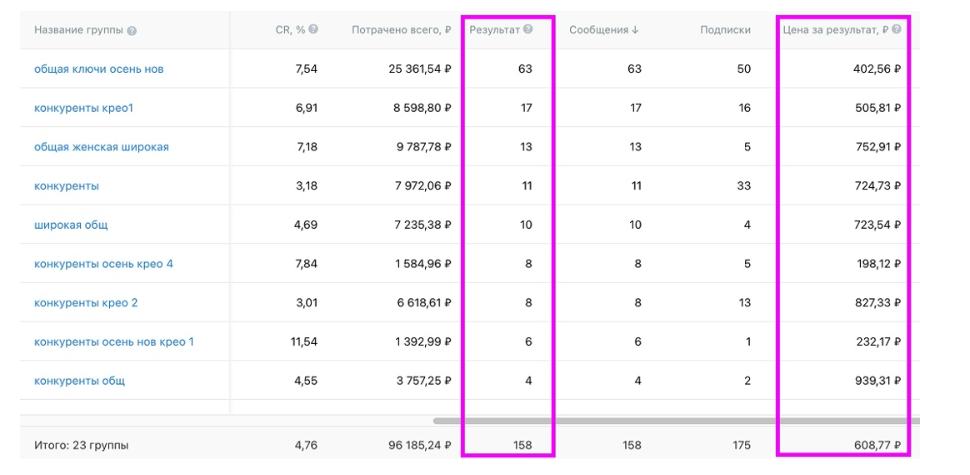Click help icon next to Название группы

132,31
